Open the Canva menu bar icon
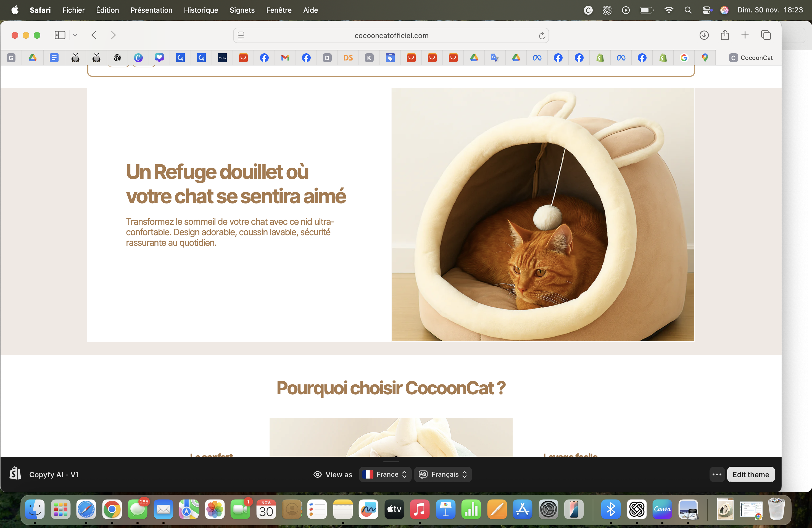Screen dimensions: 812x528 click(x=588, y=10)
